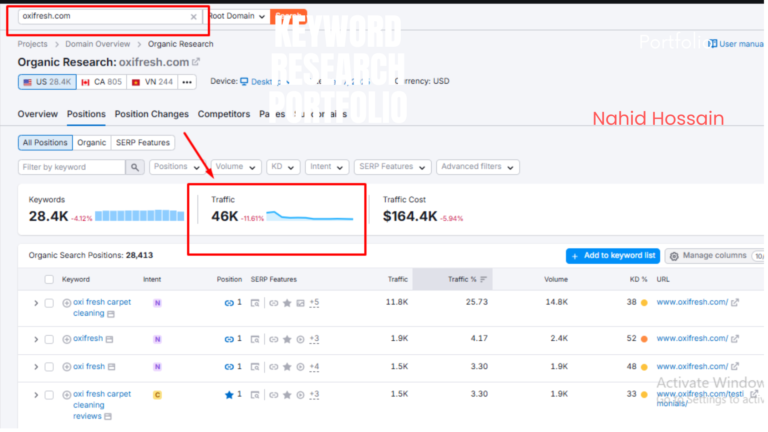Open external link icon next to oxifresh.com title
The height and width of the screenshot is (432, 768).
pyautogui.click(x=196, y=62)
